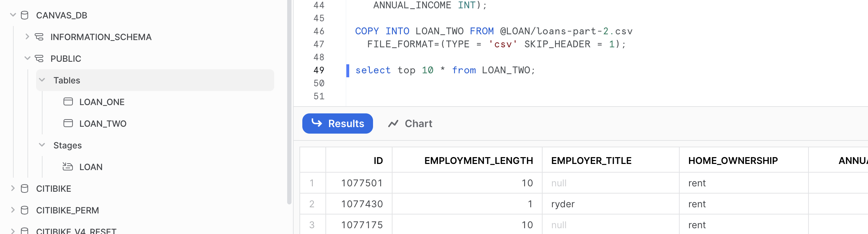The height and width of the screenshot is (234, 868).
Task: Click the HOME_OWNERSHIP column header
Action: (733, 161)
